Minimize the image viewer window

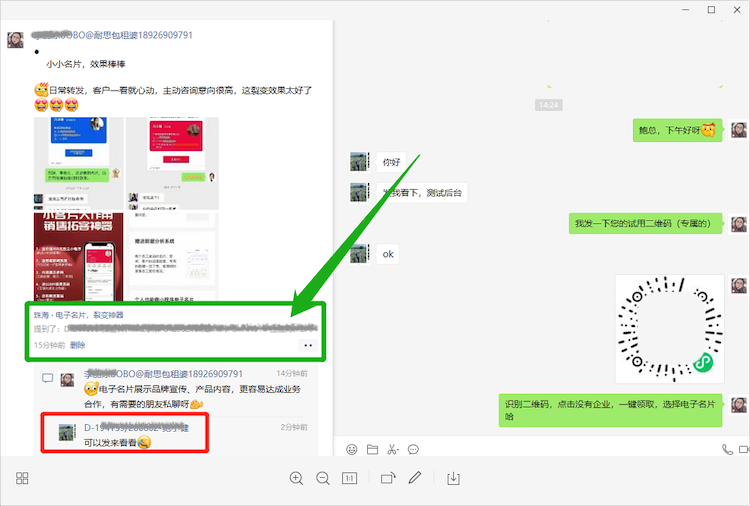coord(686,10)
